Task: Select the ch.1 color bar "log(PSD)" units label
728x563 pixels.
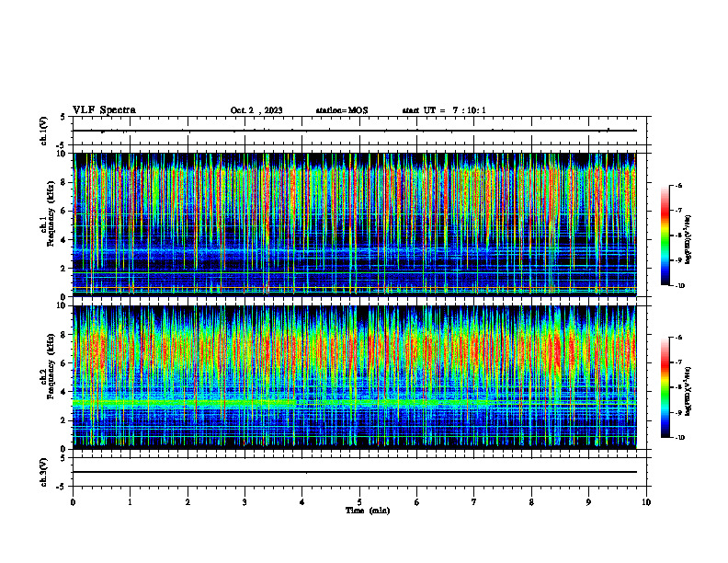Action: point(688,239)
